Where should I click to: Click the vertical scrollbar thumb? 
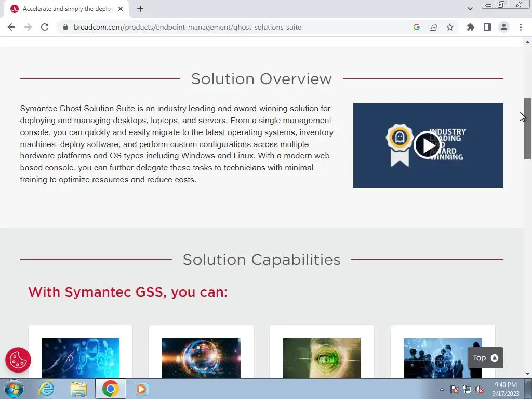pyautogui.click(x=528, y=128)
